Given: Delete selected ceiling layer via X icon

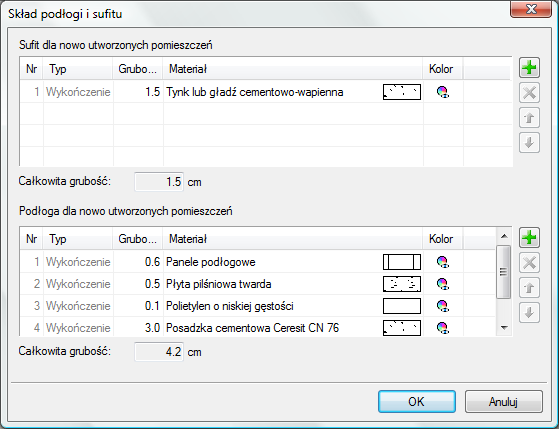Looking at the screenshot, I should pyautogui.click(x=529, y=93).
